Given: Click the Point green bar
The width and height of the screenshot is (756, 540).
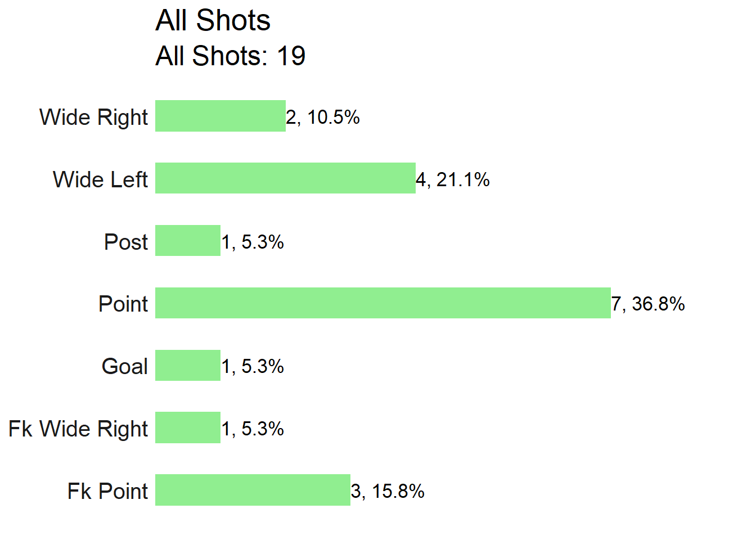Looking at the screenshot, I should [383, 303].
